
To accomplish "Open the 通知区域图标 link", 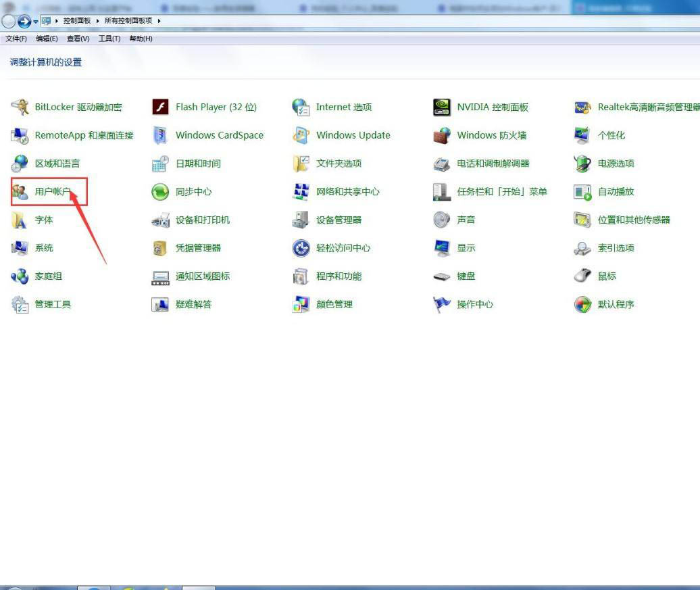I will click(203, 276).
